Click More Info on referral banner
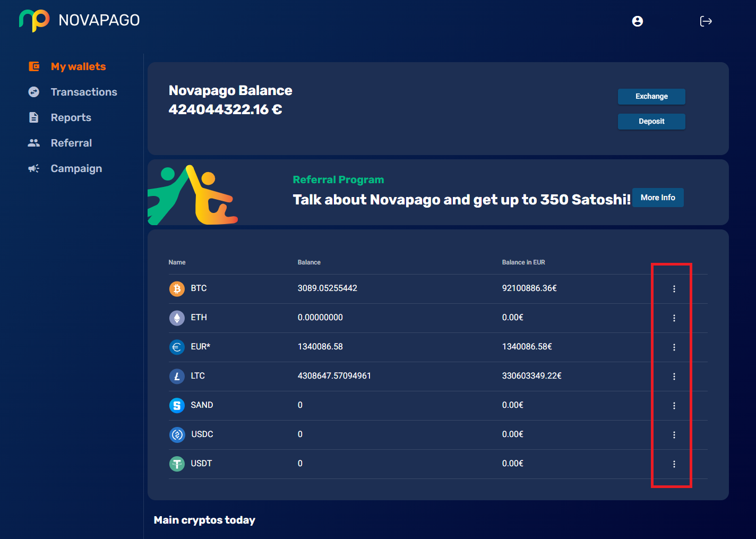 658,198
